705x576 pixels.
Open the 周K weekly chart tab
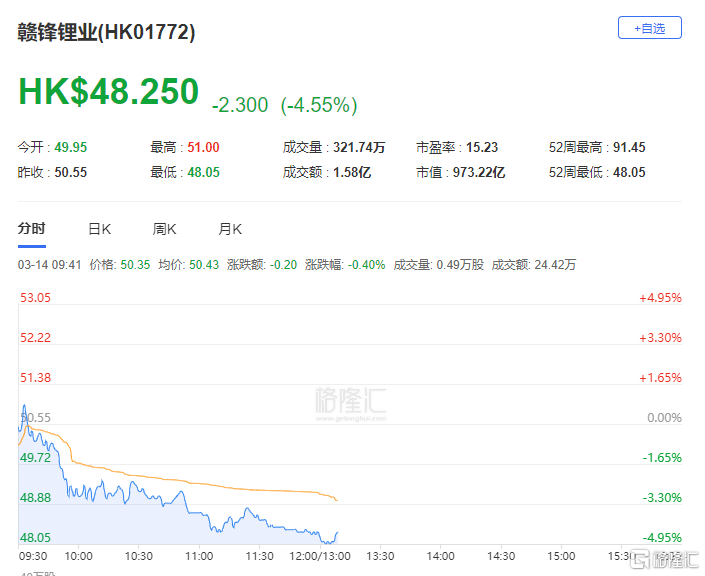click(x=164, y=229)
